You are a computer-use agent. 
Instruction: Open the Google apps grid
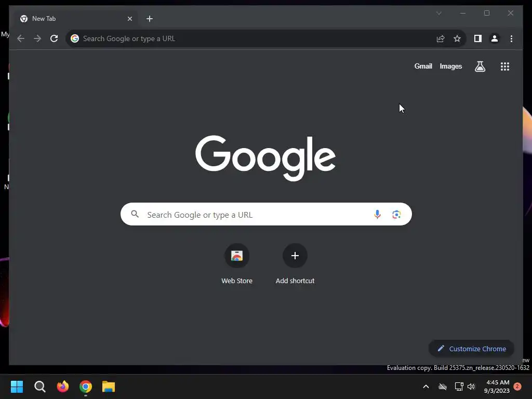(x=505, y=66)
